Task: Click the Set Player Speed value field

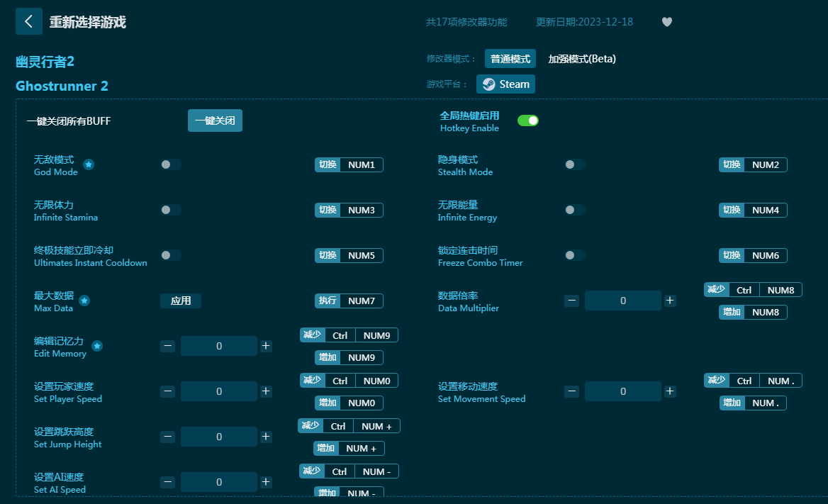Action: coord(219,391)
